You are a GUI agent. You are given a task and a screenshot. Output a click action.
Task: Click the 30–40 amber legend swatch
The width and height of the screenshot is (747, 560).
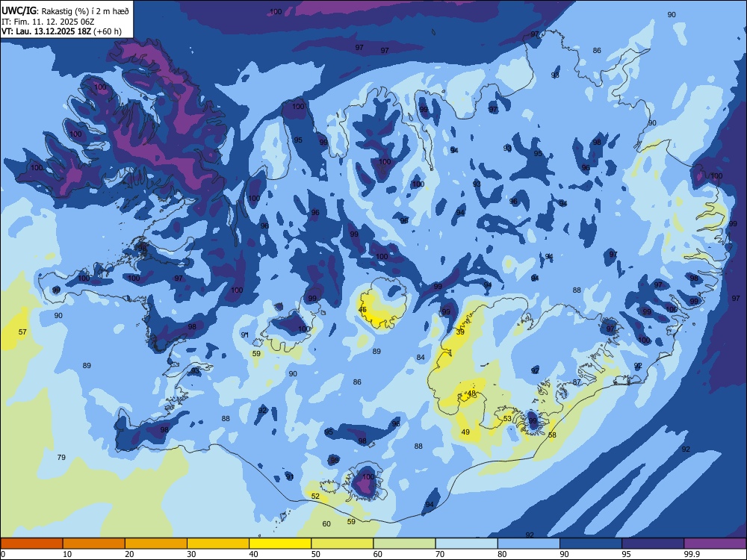tap(218, 544)
